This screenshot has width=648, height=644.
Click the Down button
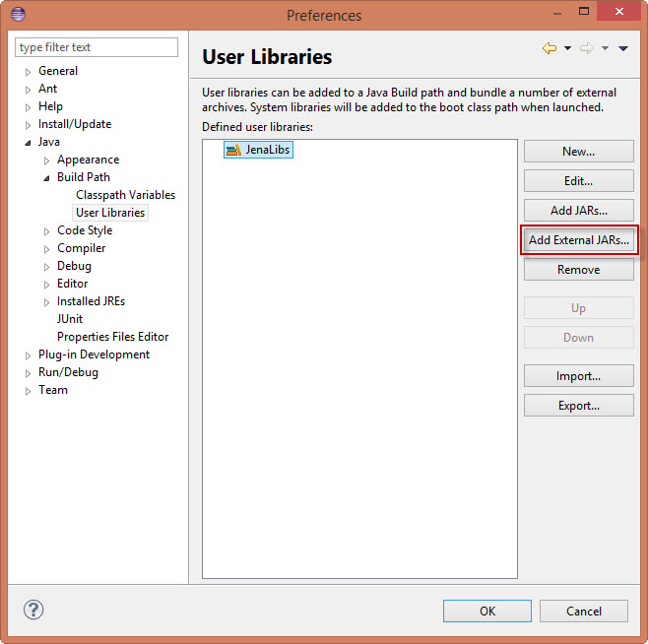579,338
